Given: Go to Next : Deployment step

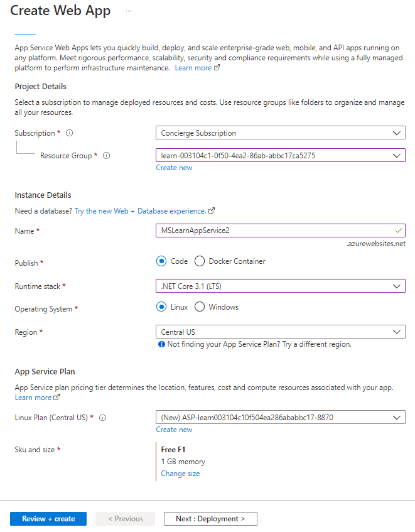Looking at the screenshot, I should (x=210, y=519).
